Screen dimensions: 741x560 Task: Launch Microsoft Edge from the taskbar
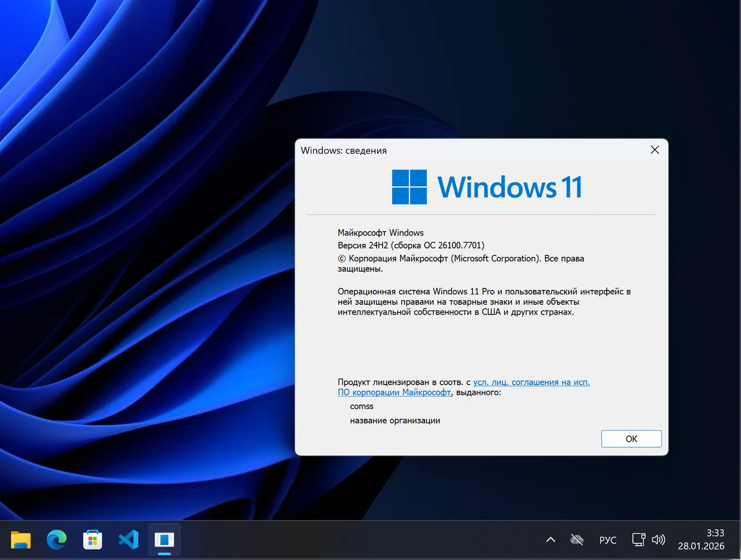(56, 540)
